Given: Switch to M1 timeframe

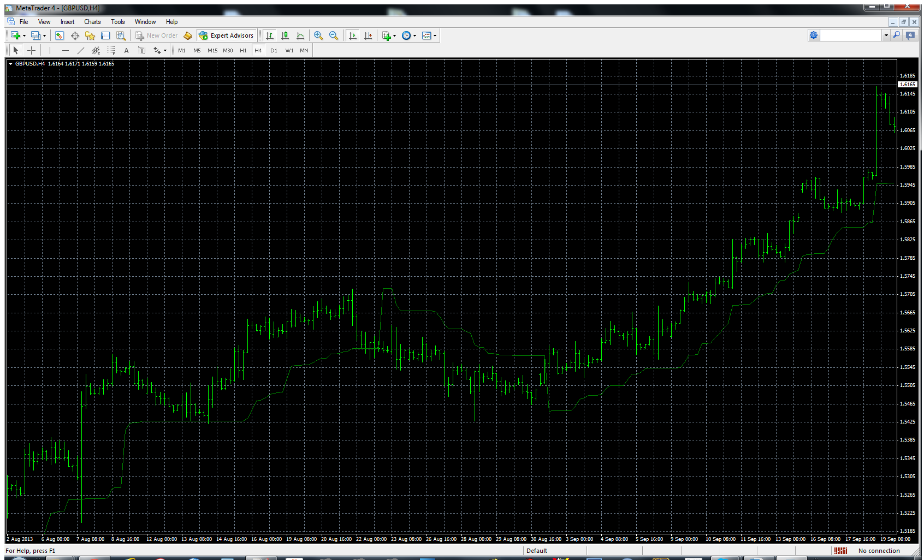Looking at the screenshot, I should [x=182, y=50].
